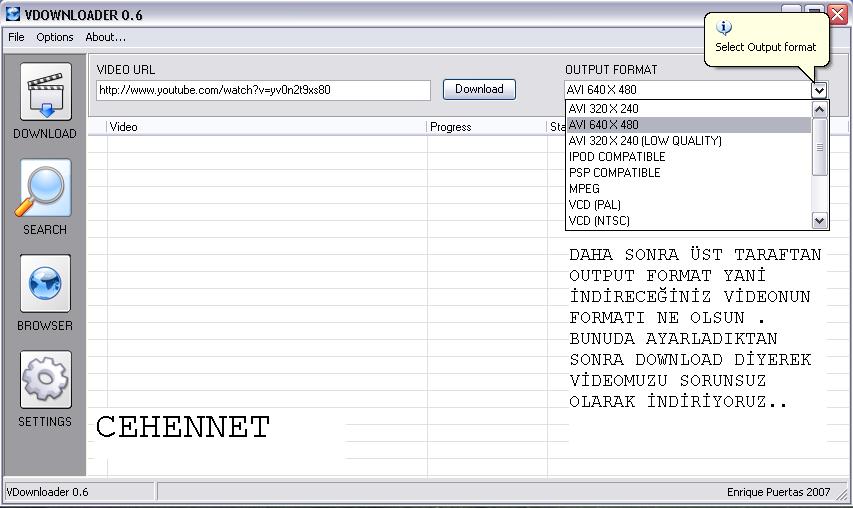Choose IPOD COMPATIBLE format
Image resolution: width=853 pixels, height=508 pixels.
(x=689, y=157)
